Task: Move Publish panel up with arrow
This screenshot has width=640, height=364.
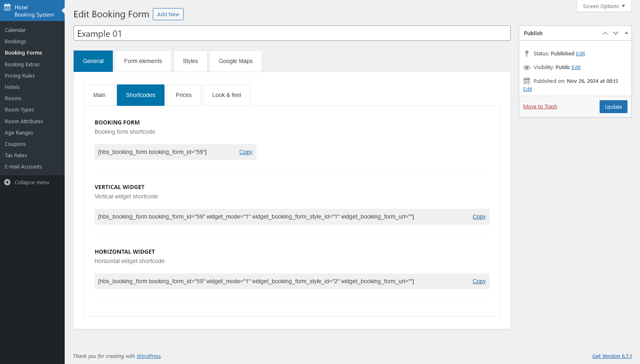Action: click(605, 33)
